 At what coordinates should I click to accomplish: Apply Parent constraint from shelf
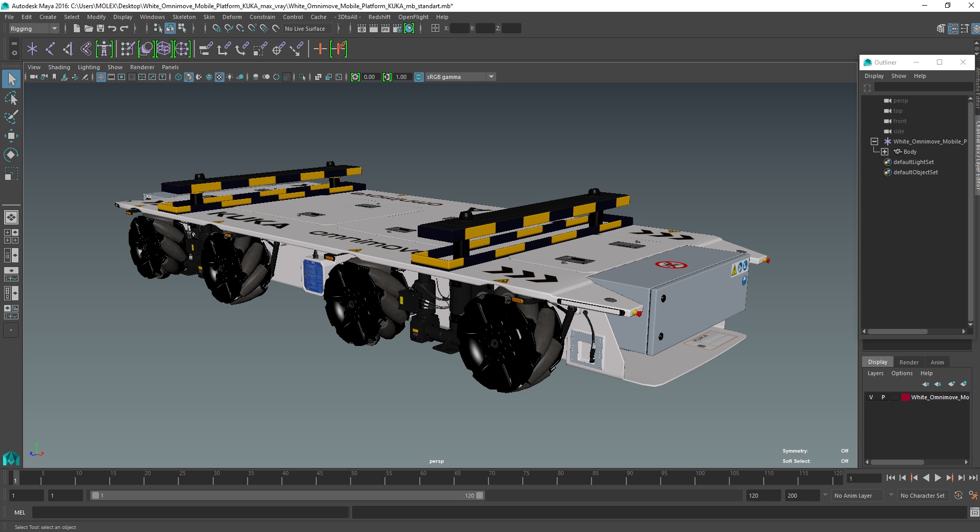(x=206, y=49)
